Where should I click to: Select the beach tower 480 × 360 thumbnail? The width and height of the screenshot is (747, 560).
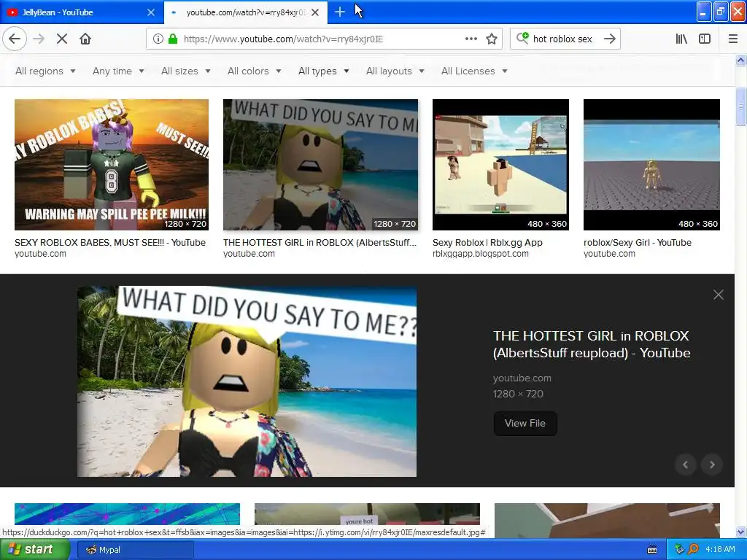pos(500,165)
